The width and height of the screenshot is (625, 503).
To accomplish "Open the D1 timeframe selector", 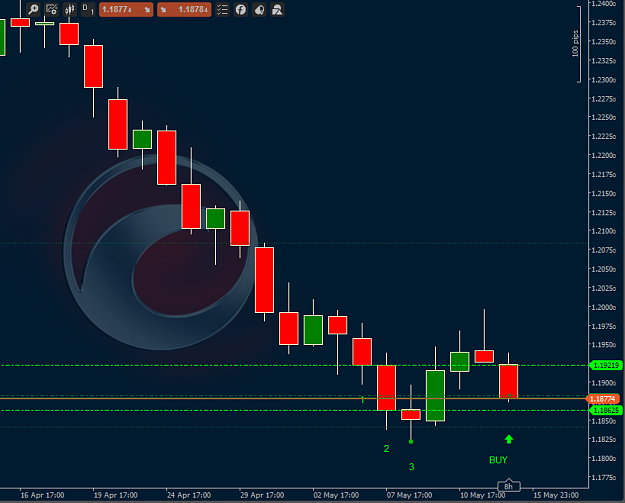I will 88,9.
